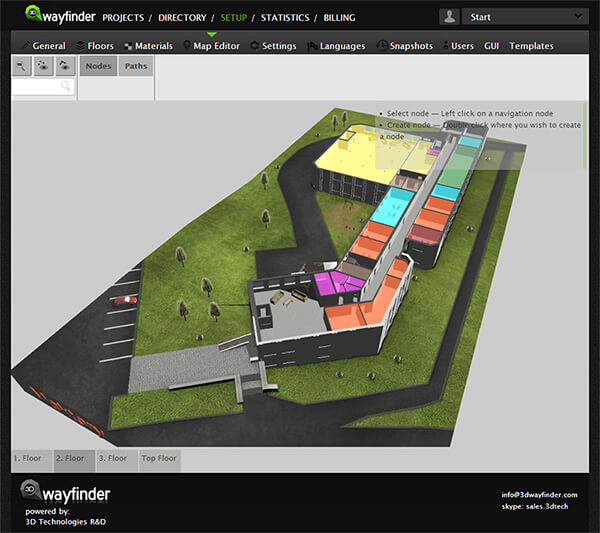Switch to 2. Floor
The width and height of the screenshot is (600, 533).
click(74, 460)
